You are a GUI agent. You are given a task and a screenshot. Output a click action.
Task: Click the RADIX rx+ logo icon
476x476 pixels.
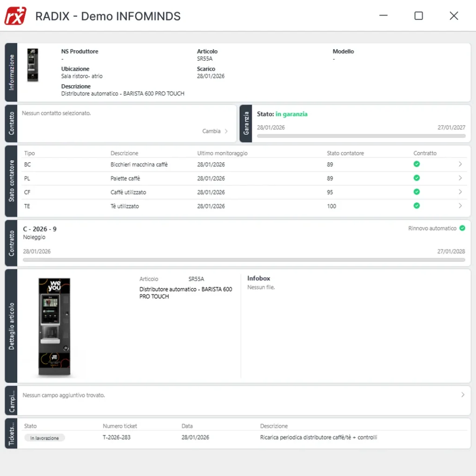pyautogui.click(x=15, y=16)
